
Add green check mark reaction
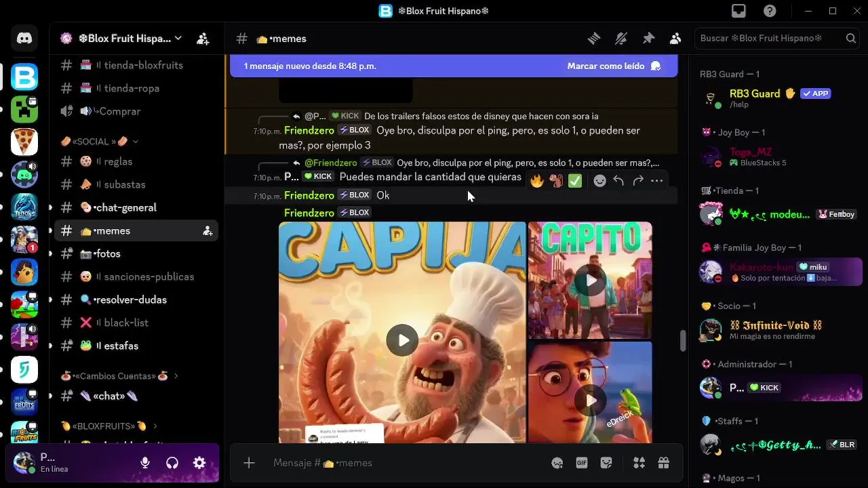(575, 181)
